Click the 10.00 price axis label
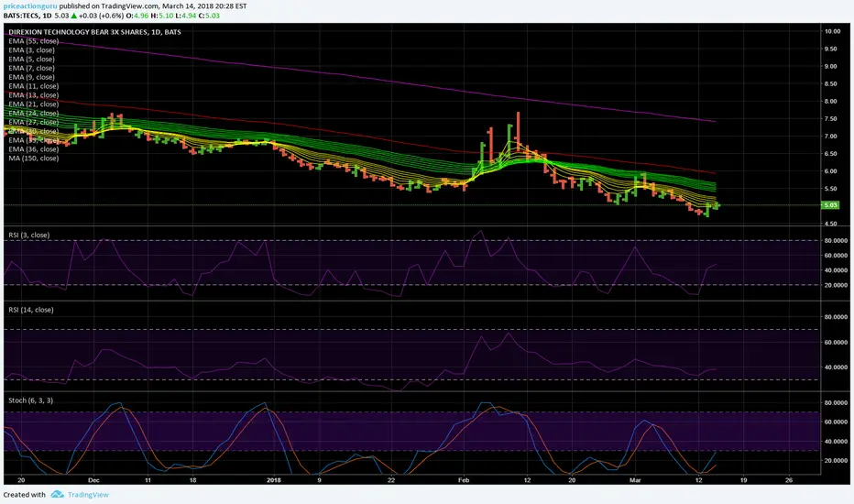Viewport: 854px width, 504px height. point(832,31)
